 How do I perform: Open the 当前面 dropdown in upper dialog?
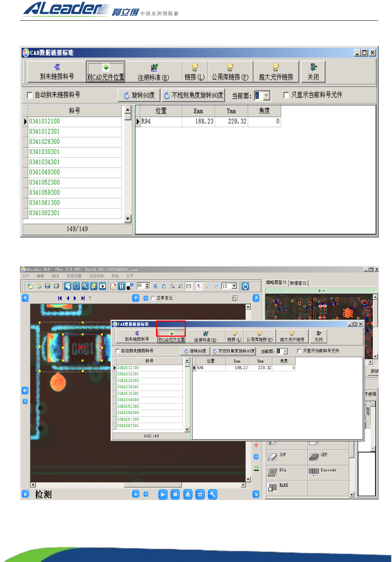click(x=267, y=96)
